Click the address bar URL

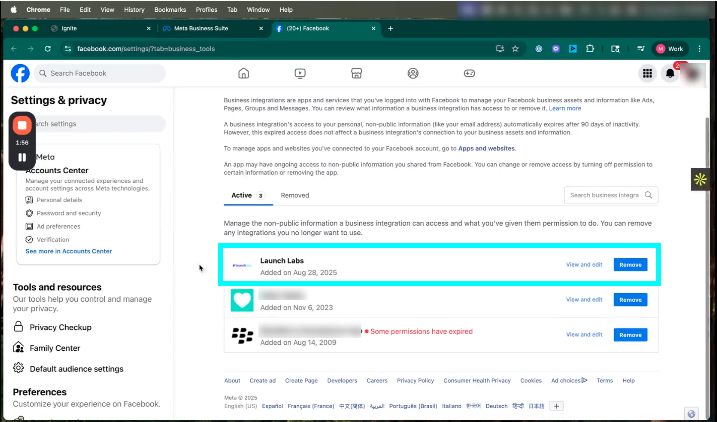[146, 48]
